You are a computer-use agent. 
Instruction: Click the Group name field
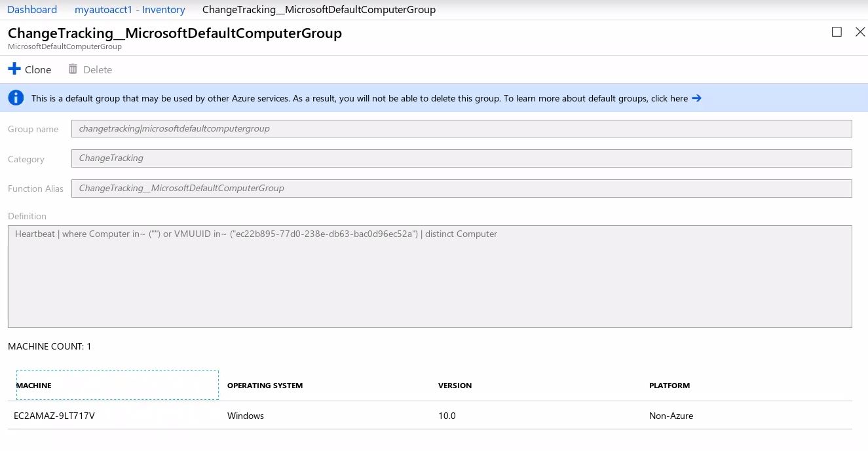461,129
